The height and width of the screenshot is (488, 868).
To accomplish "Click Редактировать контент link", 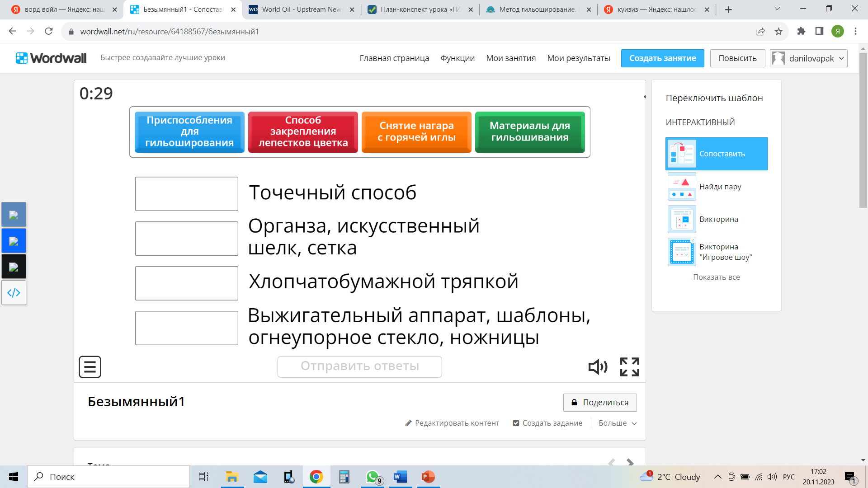I will click(x=452, y=423).
